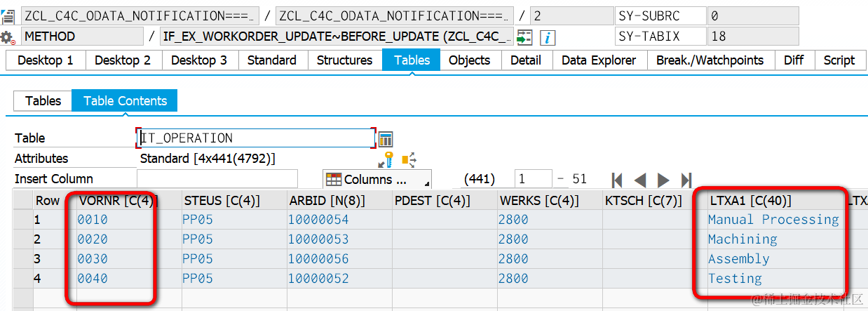Click the LTXA1 [C(40)] column header

point(776,201)
